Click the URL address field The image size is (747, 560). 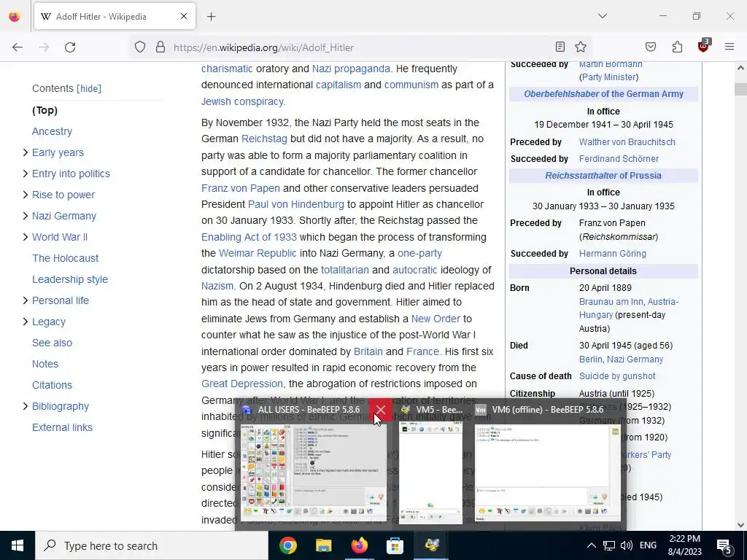point(360,47)
